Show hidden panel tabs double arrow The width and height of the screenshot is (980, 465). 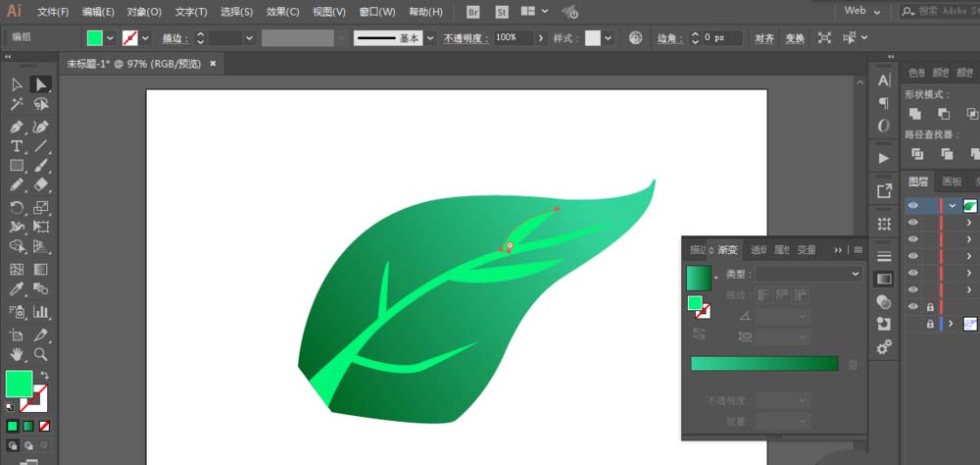(838, 250)
